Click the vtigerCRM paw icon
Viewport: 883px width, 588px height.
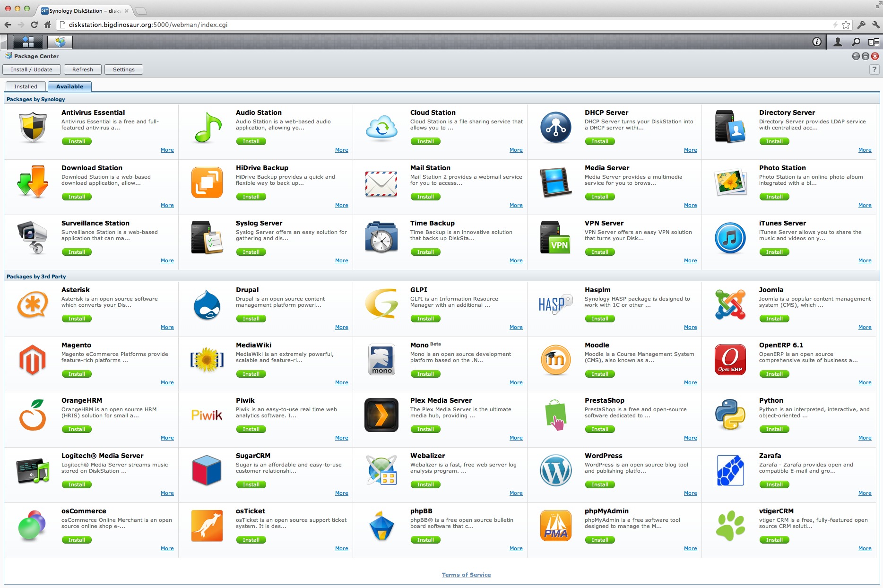point(730,526)
